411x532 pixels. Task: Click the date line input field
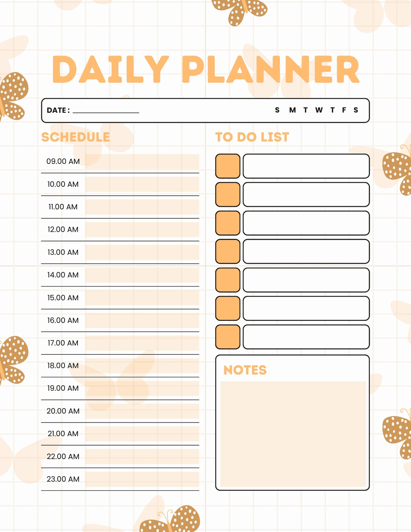point(106,110)
